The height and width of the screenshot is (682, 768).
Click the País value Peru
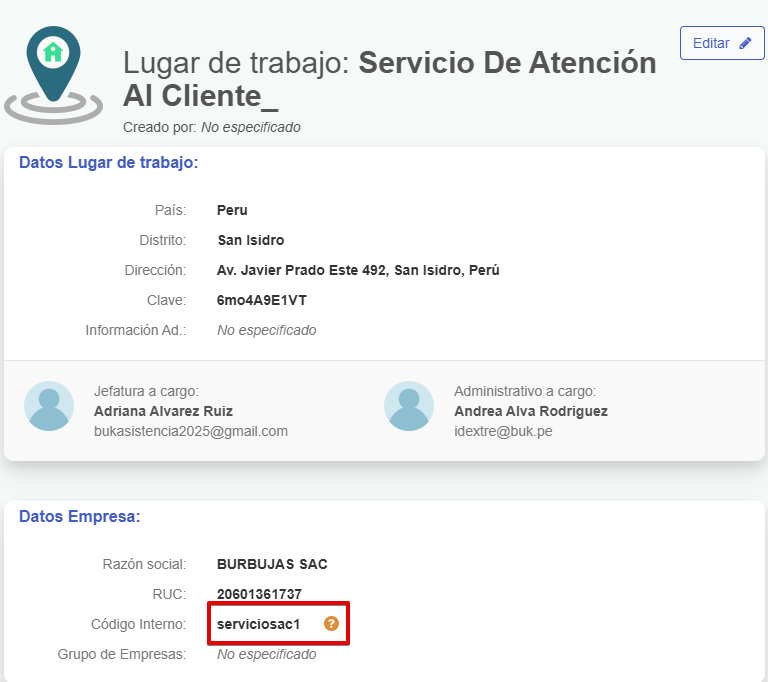point(232,210)
